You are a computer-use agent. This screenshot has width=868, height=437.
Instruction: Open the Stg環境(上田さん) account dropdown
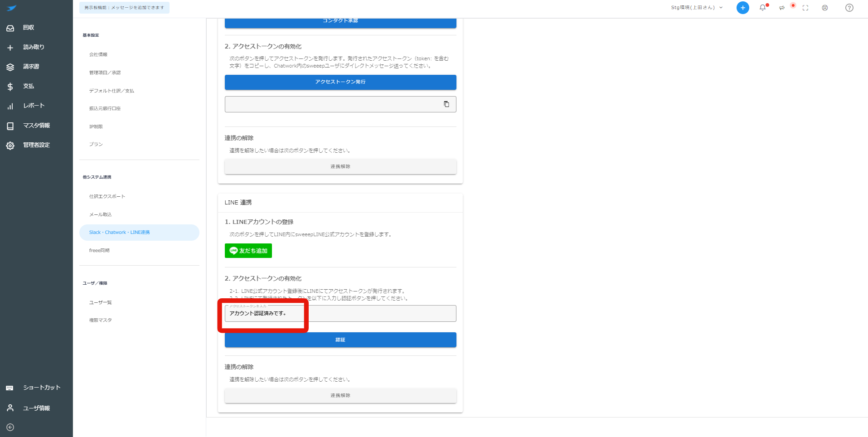(x=697, y=8)
